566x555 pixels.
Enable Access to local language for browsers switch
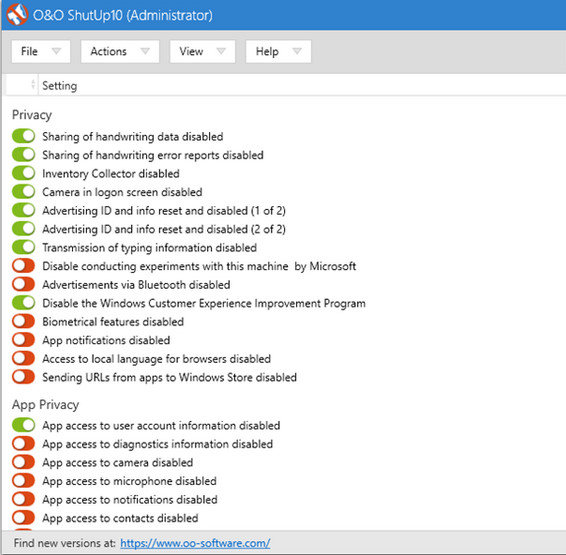[x=23, y=358]
